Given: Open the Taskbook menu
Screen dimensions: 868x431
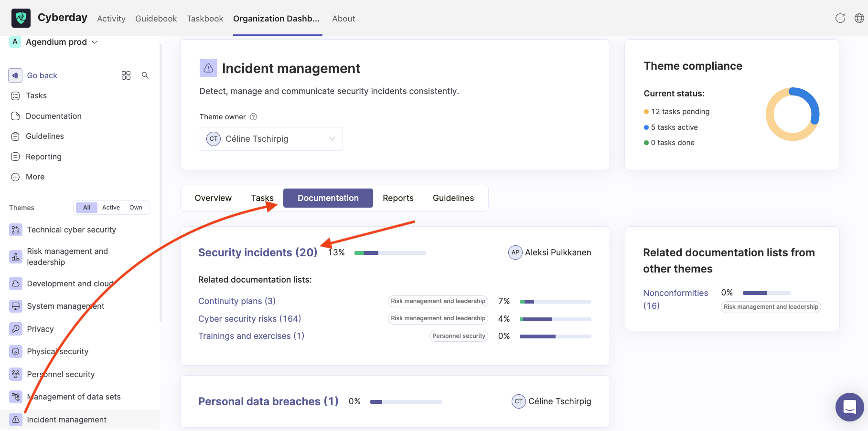Looking at the screenshot, I should click(x=205, y=19).
